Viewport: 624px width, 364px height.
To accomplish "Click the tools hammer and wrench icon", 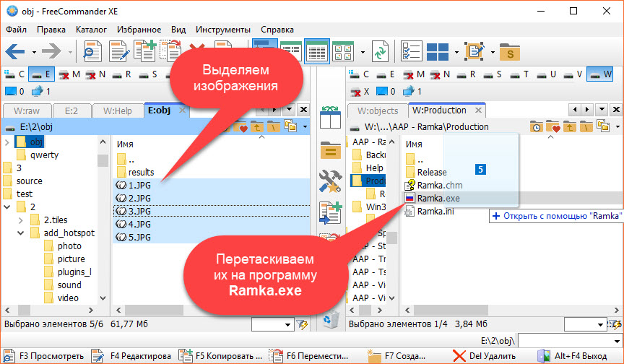I will [330, 181].
